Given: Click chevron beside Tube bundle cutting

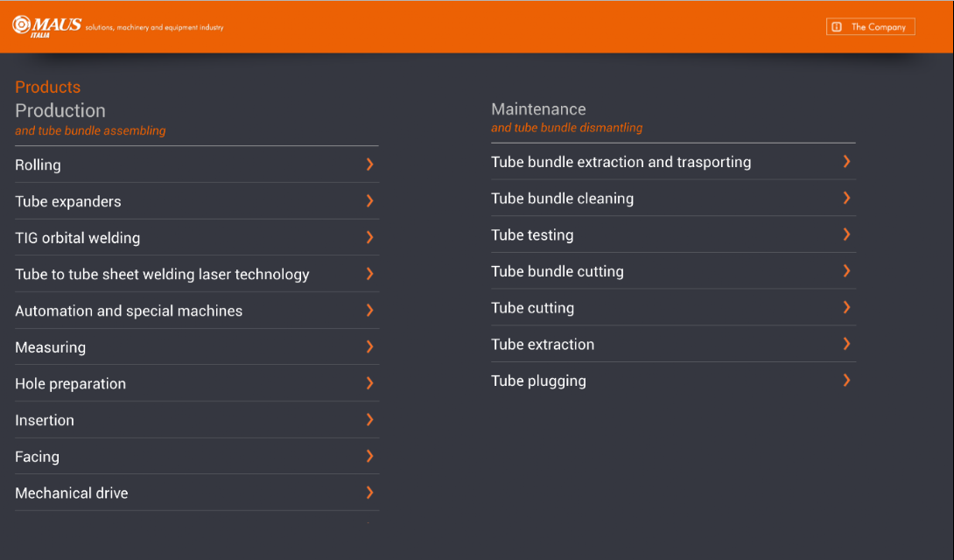Looking at the screenshot, I should 846,270.
